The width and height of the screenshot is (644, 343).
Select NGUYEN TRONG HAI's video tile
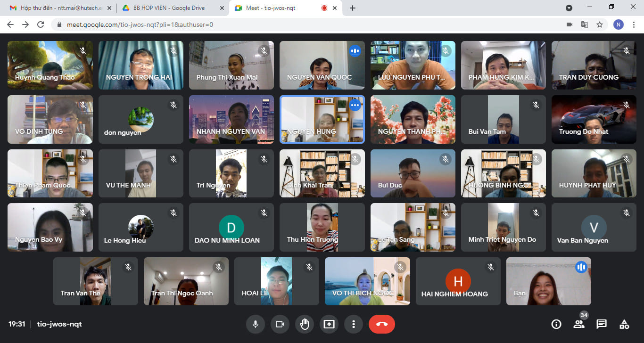coord(141,65)
